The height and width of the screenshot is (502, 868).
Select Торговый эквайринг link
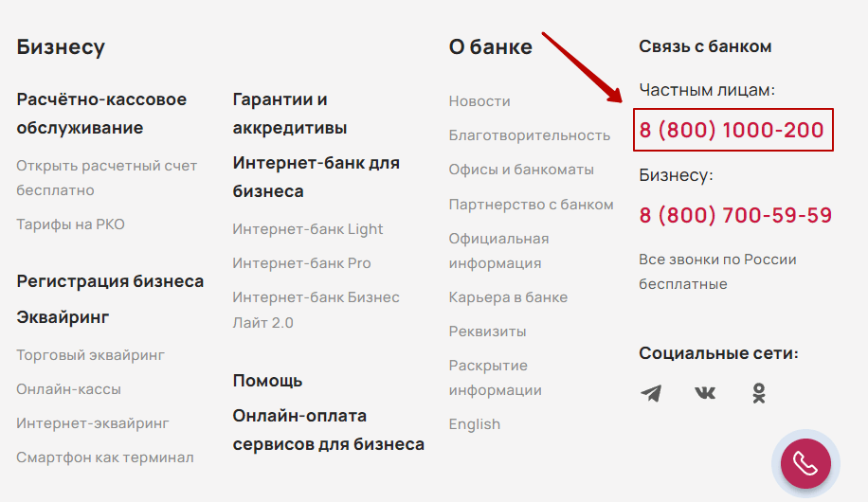[x=90, y=355]
